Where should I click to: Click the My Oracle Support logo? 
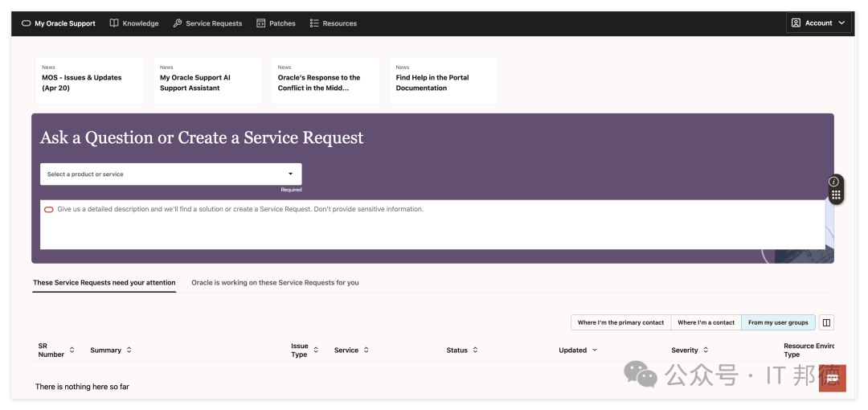click(26, 23)
